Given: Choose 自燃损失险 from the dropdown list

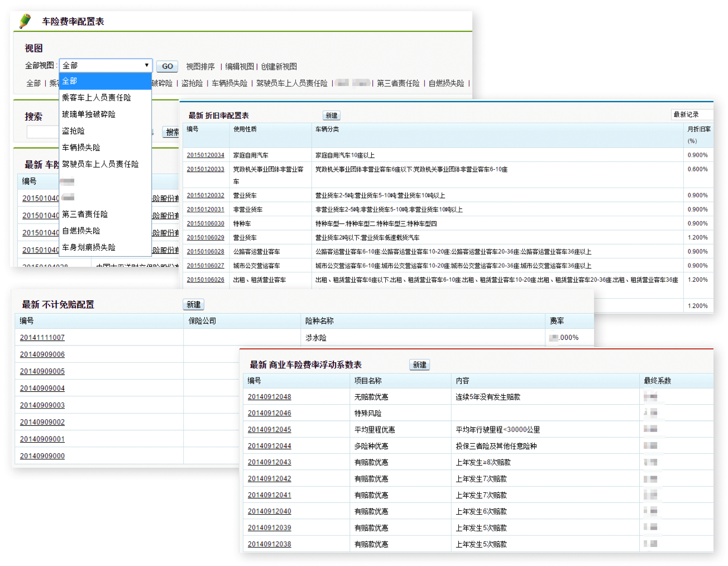Looking at the screenshot, I should [x=106, y=231].
